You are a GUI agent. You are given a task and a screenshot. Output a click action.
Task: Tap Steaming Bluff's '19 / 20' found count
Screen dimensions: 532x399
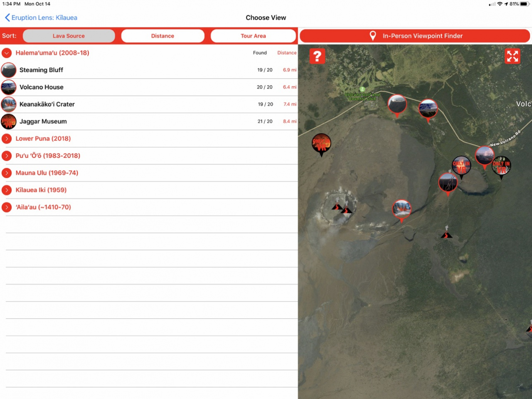tap(265, 70)
